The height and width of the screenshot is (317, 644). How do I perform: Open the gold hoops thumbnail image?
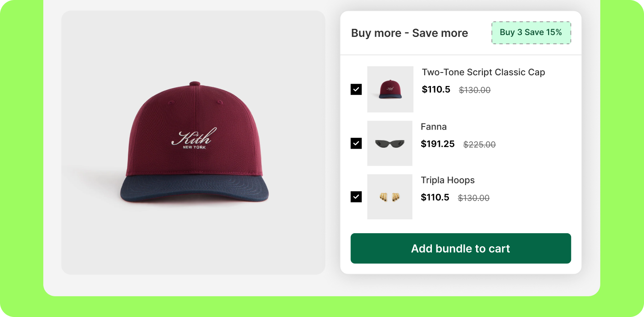(x=390, y=197)
